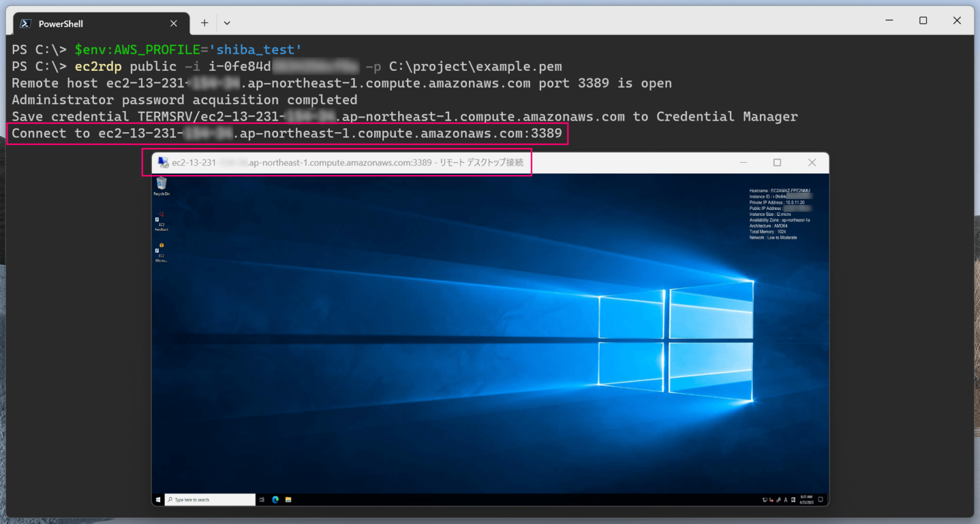Open the profile dropdown next to the PowerShell tab
Screen dimensions: 980x524
click(x=227, y=23)
